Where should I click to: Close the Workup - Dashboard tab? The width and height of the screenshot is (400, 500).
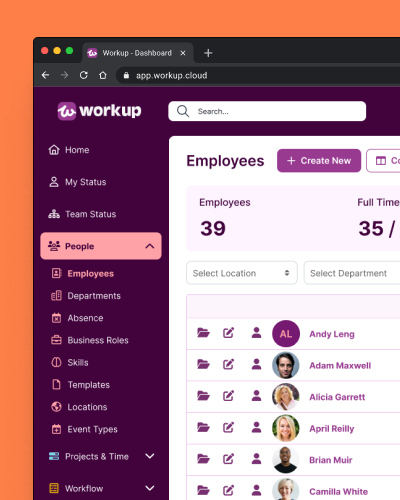tap(183, 53)
